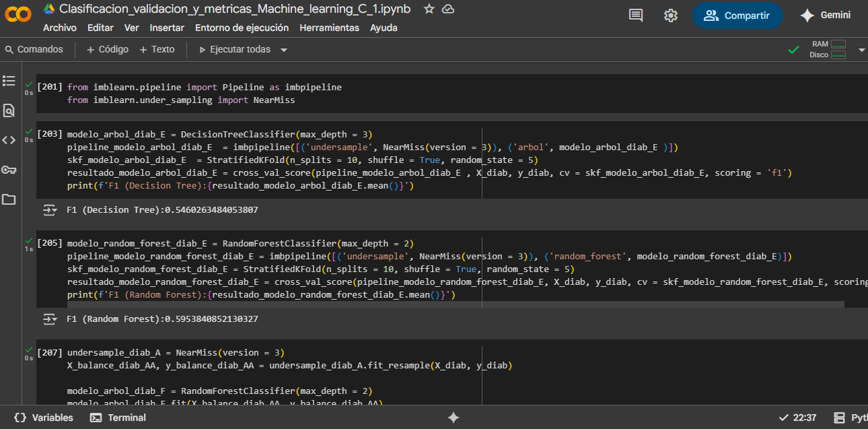Open the Terminal panel
Screen dimensions: 868x429
(x=118, y=418)
